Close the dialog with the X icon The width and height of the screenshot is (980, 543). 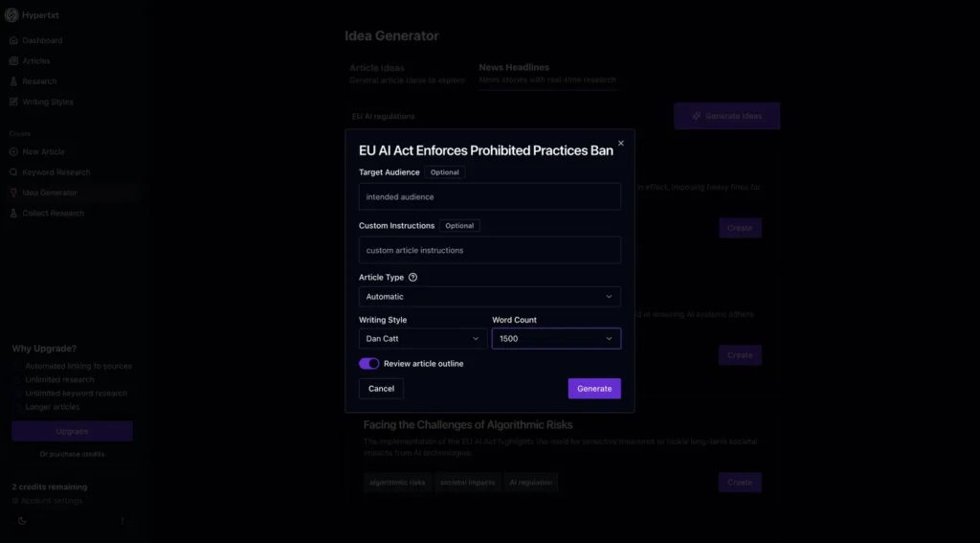[x=620, y=144]
